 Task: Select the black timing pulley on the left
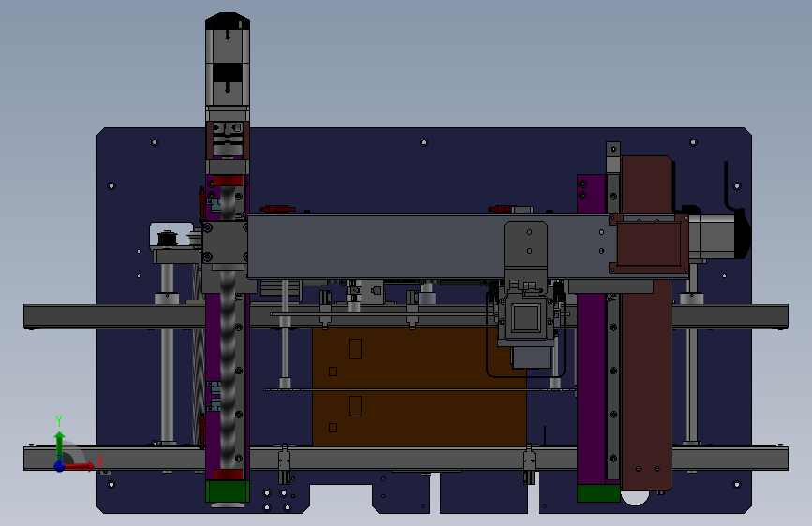pyautogui.click(x=168, y=238)
